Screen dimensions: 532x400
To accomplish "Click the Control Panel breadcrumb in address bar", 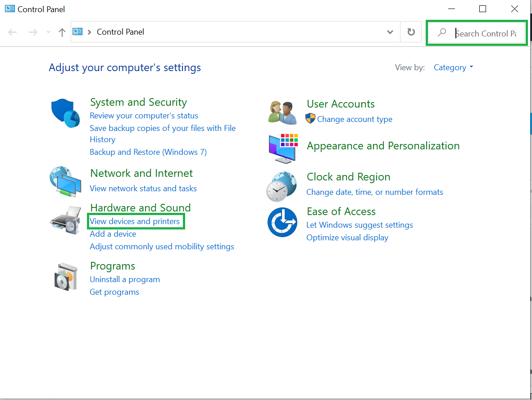I will point(120,32).
